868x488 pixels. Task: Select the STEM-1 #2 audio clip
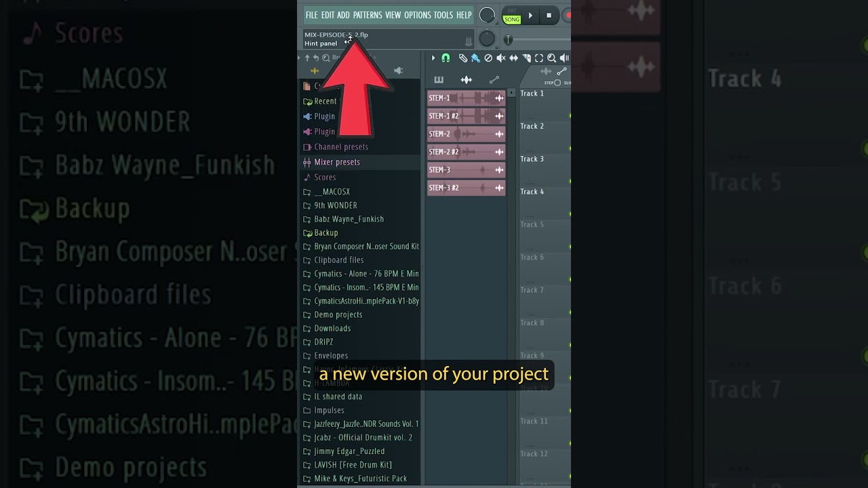466,116
